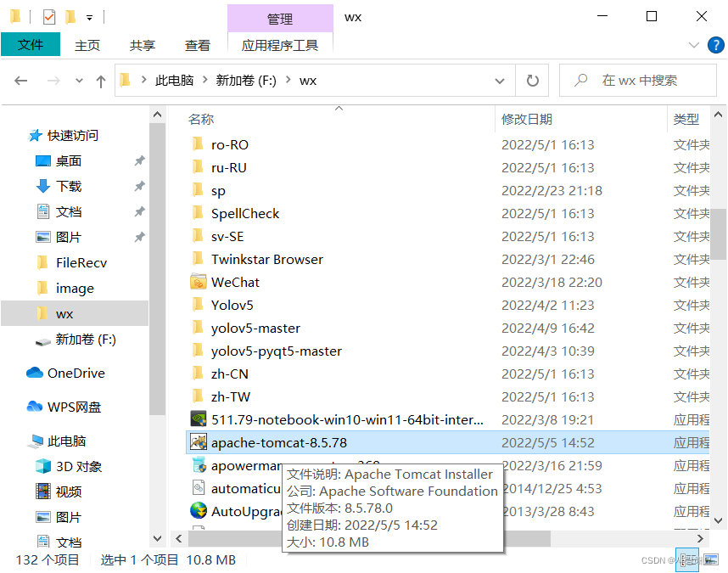Sort by the 修改日期 column header
This screenshot has width=728, height=573.
pyautogui.click(x=527, y=120)
